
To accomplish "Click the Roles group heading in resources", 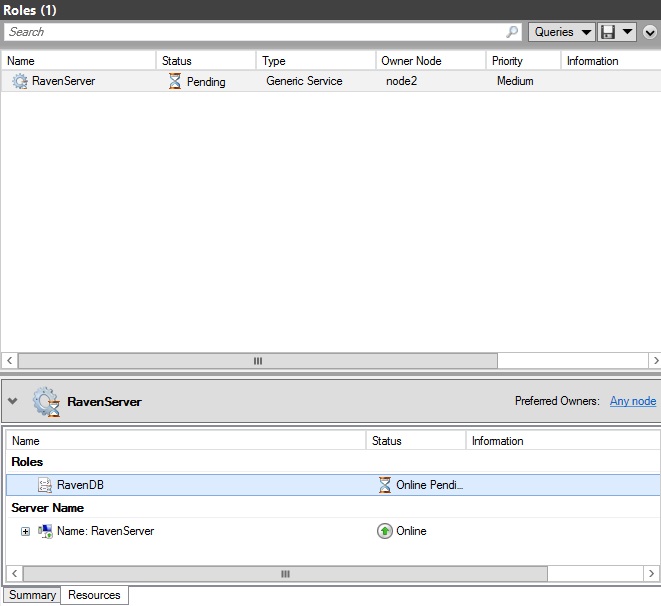I will pos(27,462).
